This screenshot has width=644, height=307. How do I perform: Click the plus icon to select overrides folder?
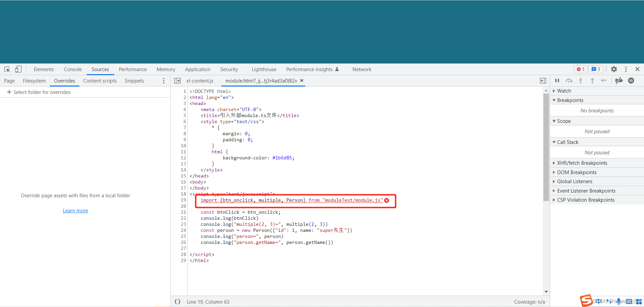coord(9,92)
